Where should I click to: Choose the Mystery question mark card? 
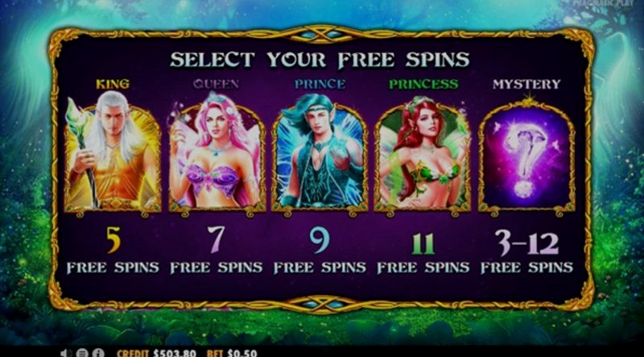click(x=527, y=156)
